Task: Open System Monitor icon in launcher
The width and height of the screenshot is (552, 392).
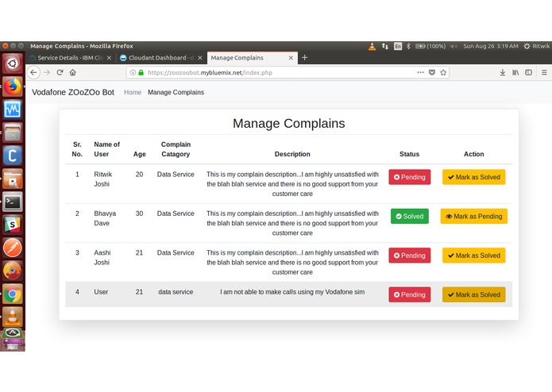Action: (x=13, y=110)
